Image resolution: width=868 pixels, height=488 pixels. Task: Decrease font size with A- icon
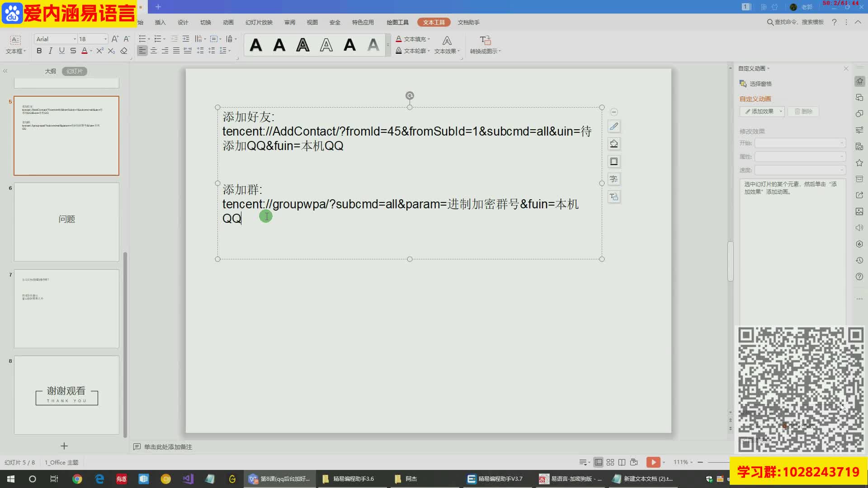click(127, 39)
